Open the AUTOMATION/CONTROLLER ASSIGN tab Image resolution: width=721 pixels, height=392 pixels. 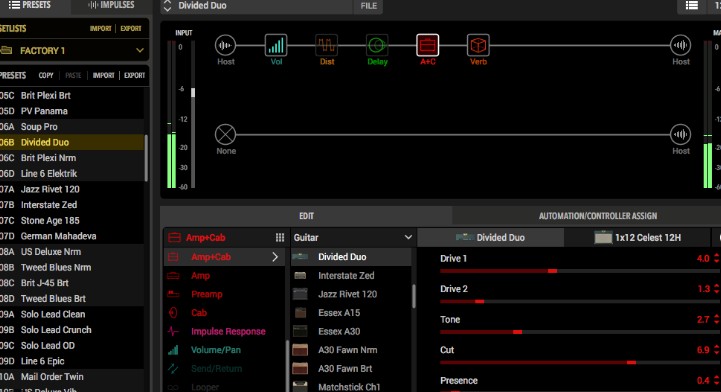coord(598,216)
